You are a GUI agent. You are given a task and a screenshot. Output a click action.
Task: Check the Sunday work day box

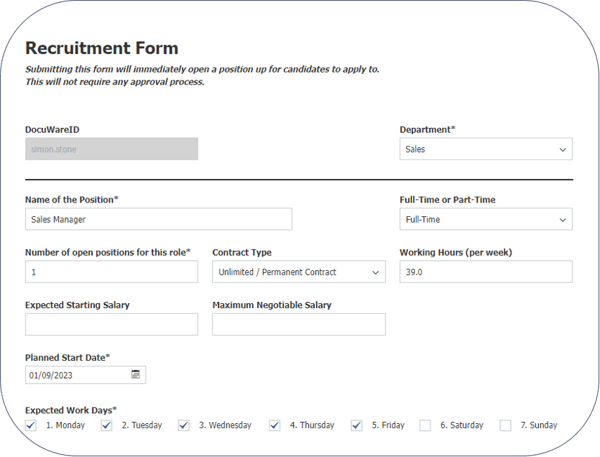tap(505, 425)
